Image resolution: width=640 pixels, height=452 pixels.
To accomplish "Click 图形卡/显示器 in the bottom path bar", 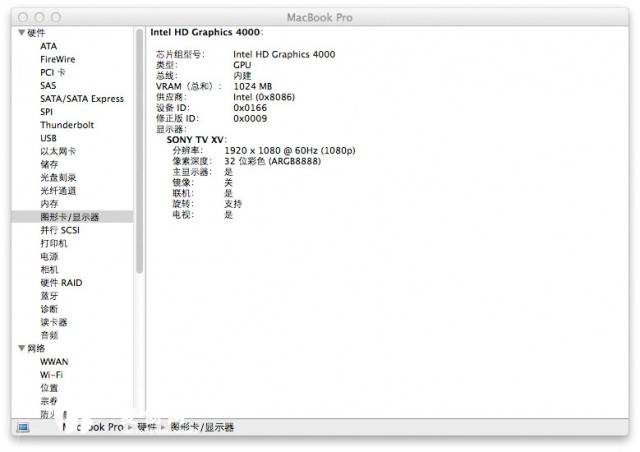I will [x=201, y=427].
